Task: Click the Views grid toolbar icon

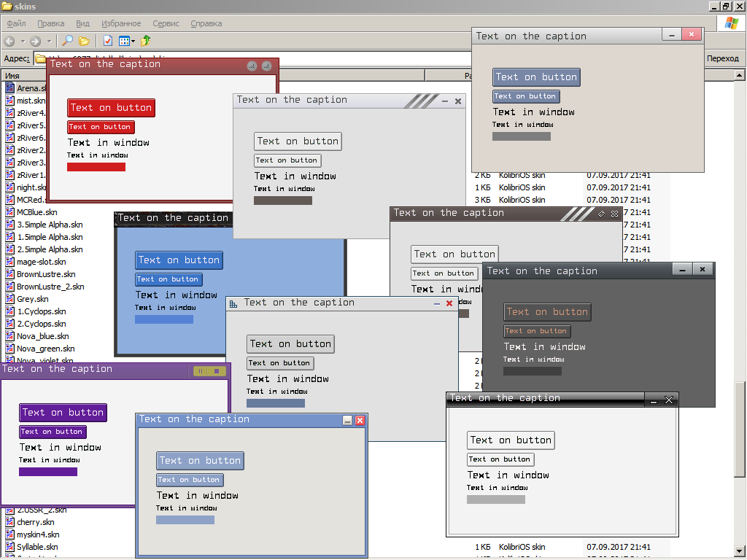Action: [x=123, y=41]
